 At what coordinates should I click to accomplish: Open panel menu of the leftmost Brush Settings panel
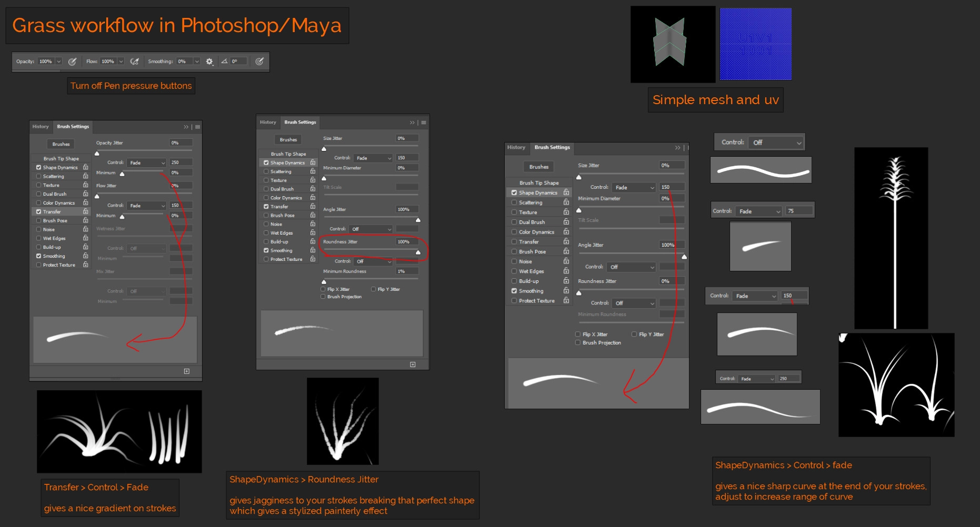(x=197, y=127)
